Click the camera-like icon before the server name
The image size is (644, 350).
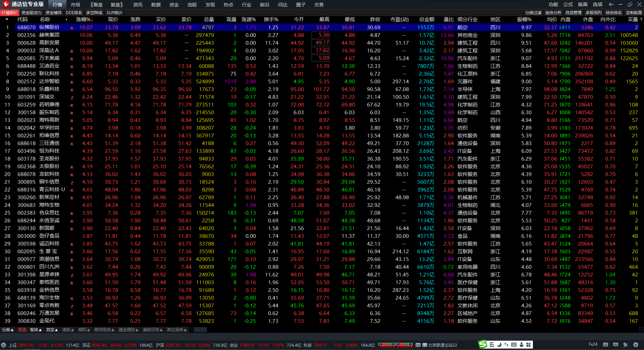418,345
